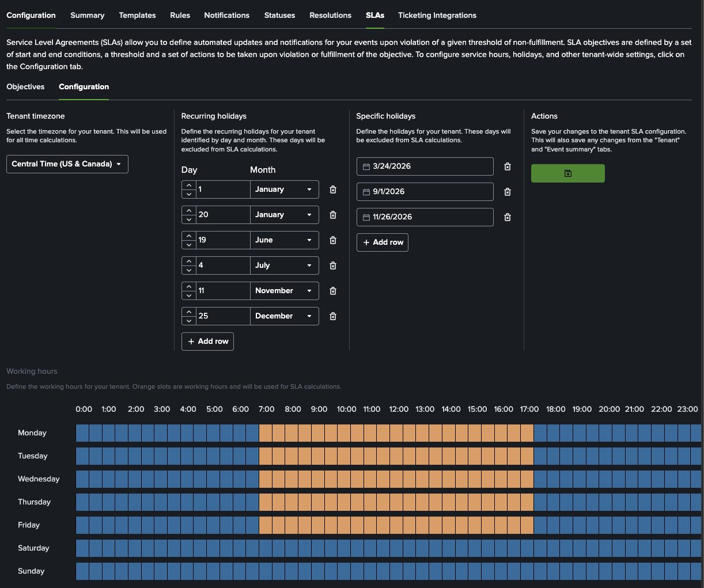Viewport: 704px width, 588px height.
Task: Delete the June 19 recurring holiday row
Action: coord(333,240)
